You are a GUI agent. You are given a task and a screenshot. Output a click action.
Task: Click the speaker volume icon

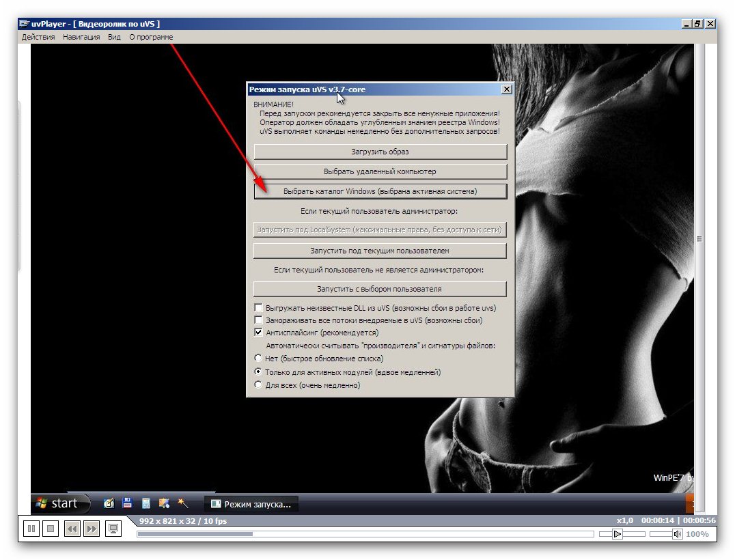coord(676,534)
